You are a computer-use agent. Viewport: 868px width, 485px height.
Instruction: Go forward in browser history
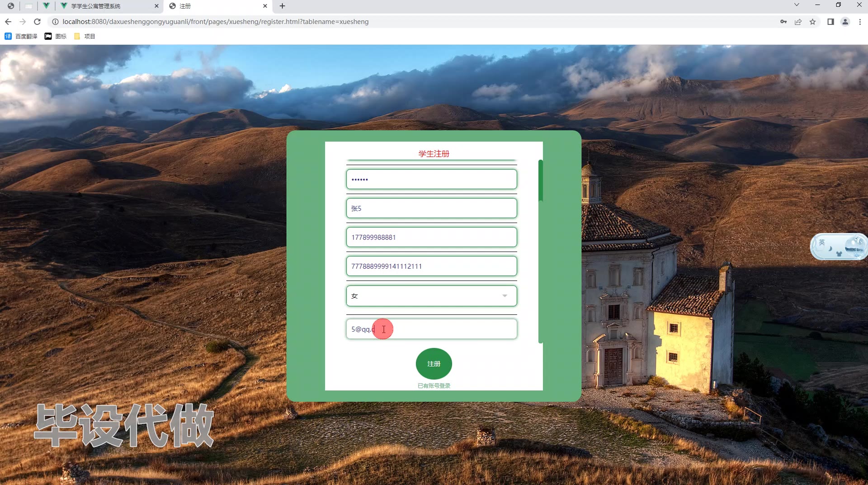pyautogui.click(x=23, y=22)
